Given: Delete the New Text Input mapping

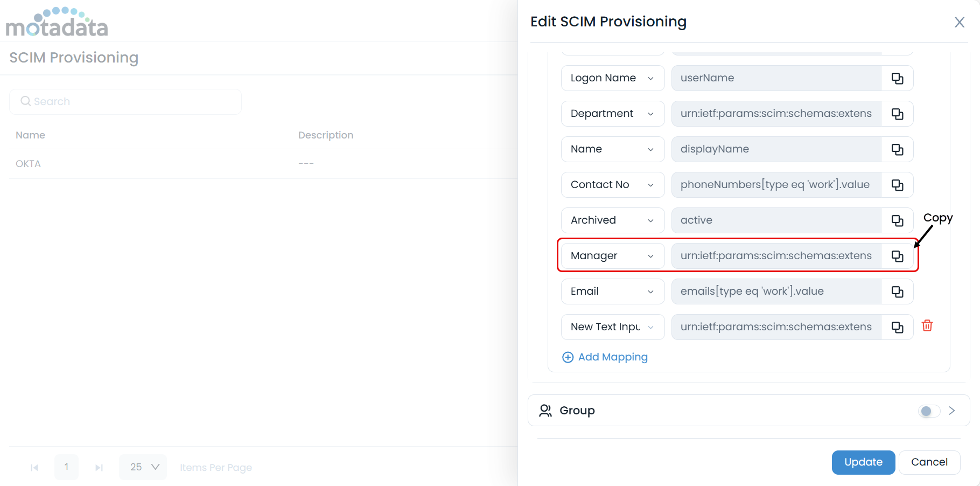Looking at the screenshot, I should tap(927, 325).
